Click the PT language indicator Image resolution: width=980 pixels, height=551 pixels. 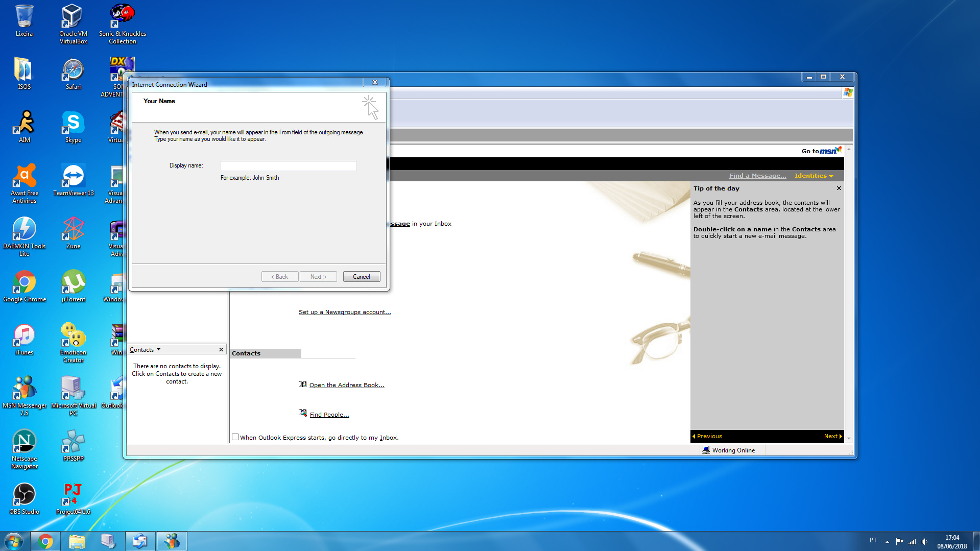[x=873, y=540]
